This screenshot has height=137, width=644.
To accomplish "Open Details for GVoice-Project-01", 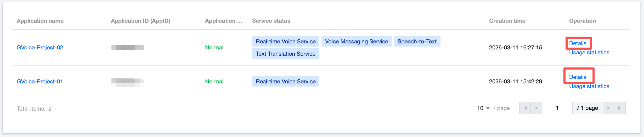I will point(578,77).
